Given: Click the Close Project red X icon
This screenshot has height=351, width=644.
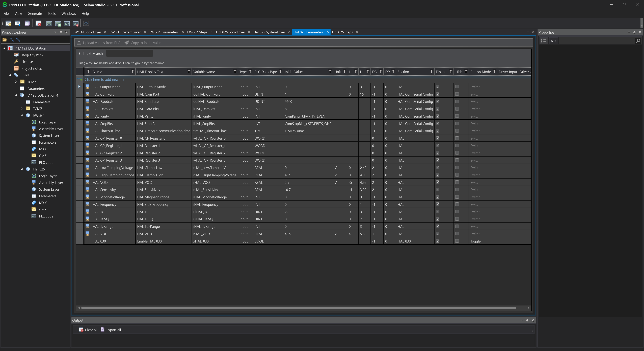Looking at the screenshot, I should (39, 24).
